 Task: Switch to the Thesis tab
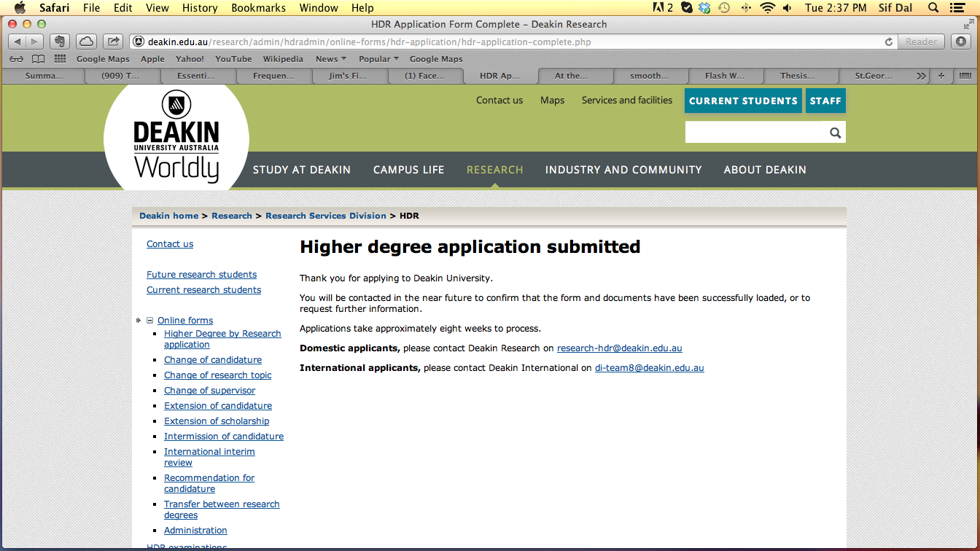point(798,76)
